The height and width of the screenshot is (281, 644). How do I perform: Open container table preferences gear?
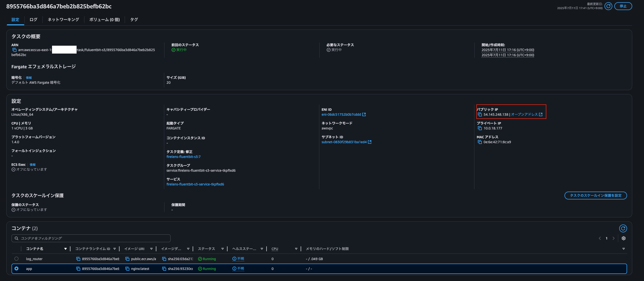click(623, 238)
